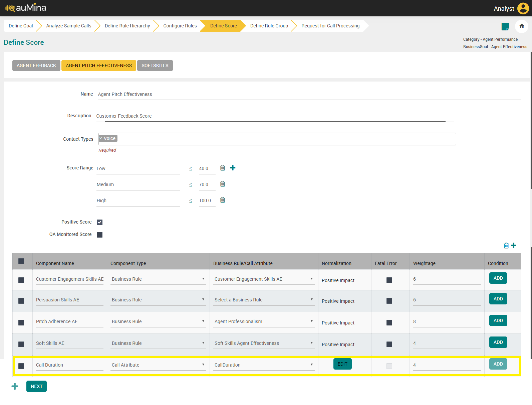The height and width of the screenshot is (405, 532).
Task: Toggle the Positive Score checkbox
Action: 99,222
